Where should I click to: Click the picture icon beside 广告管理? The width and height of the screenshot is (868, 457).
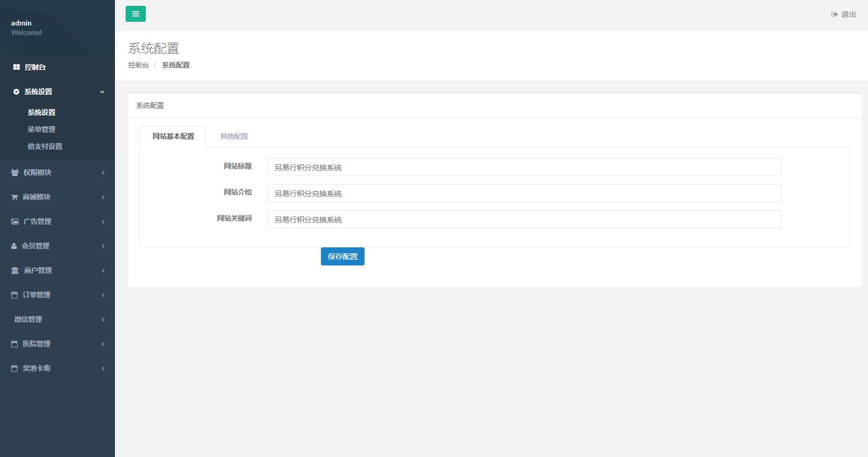(x=15, y=221)
